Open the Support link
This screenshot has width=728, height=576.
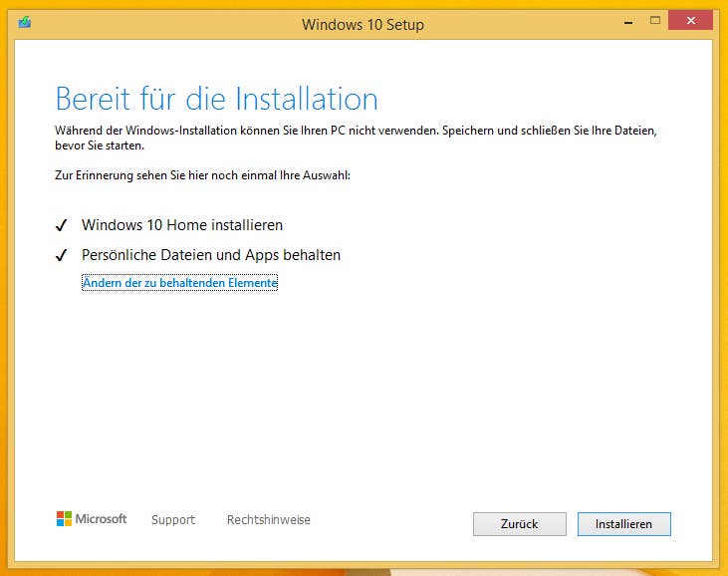[x=173, y=520]
